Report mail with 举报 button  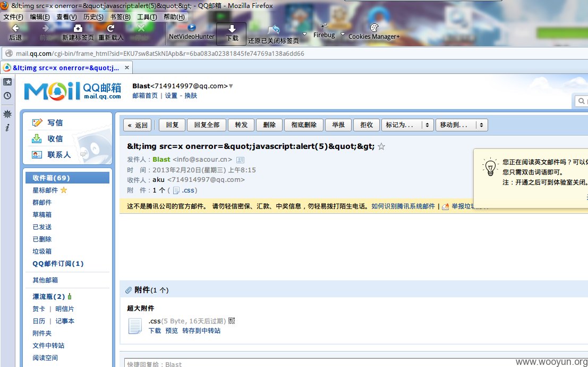(x=338, y=125)
